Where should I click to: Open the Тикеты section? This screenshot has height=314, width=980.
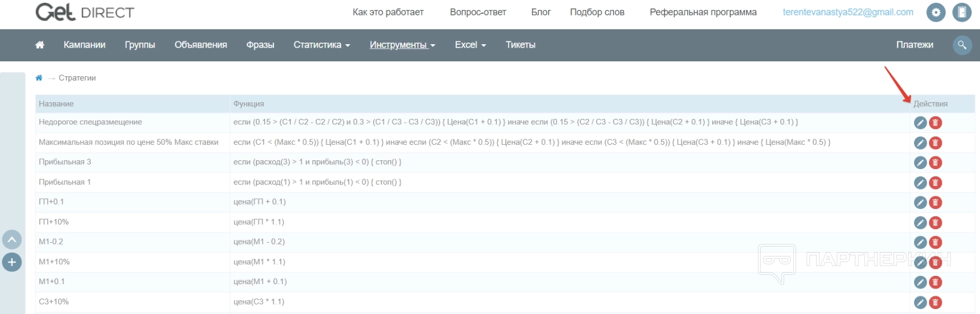click(520, 45)
